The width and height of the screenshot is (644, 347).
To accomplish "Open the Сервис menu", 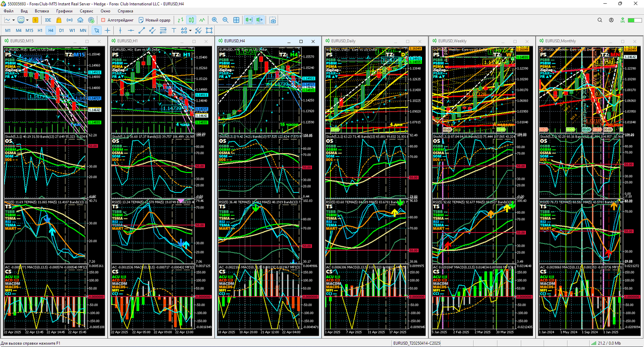I will click(86, 11).
